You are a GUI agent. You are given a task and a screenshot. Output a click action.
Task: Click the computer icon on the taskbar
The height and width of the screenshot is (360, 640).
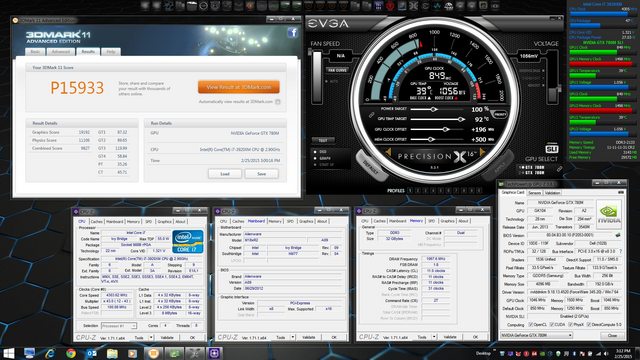point(29,353)
